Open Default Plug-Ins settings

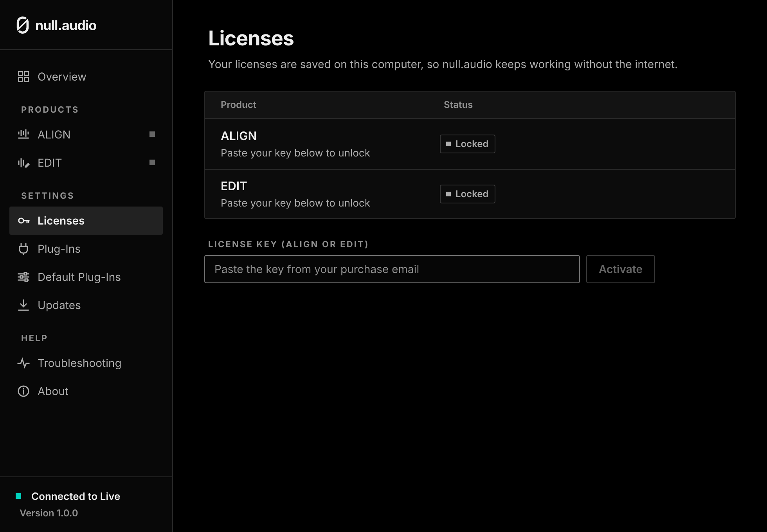coord(86,277)
